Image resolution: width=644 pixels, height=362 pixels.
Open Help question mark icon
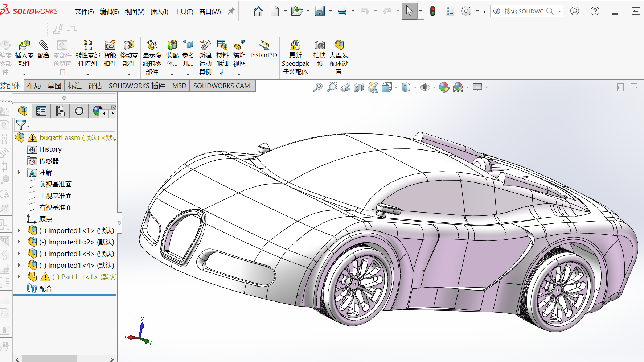click(x=595, y=11)
